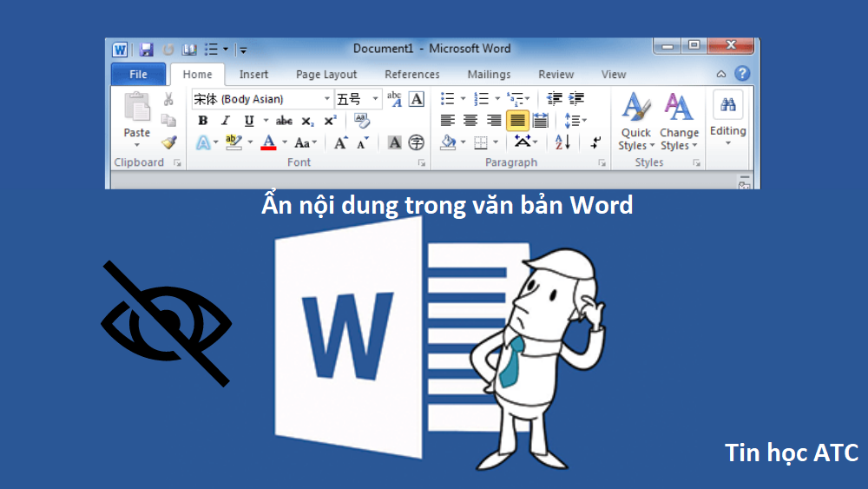Open Quick Styles gallery
The image size is (868, 489).
click(636, 122)
